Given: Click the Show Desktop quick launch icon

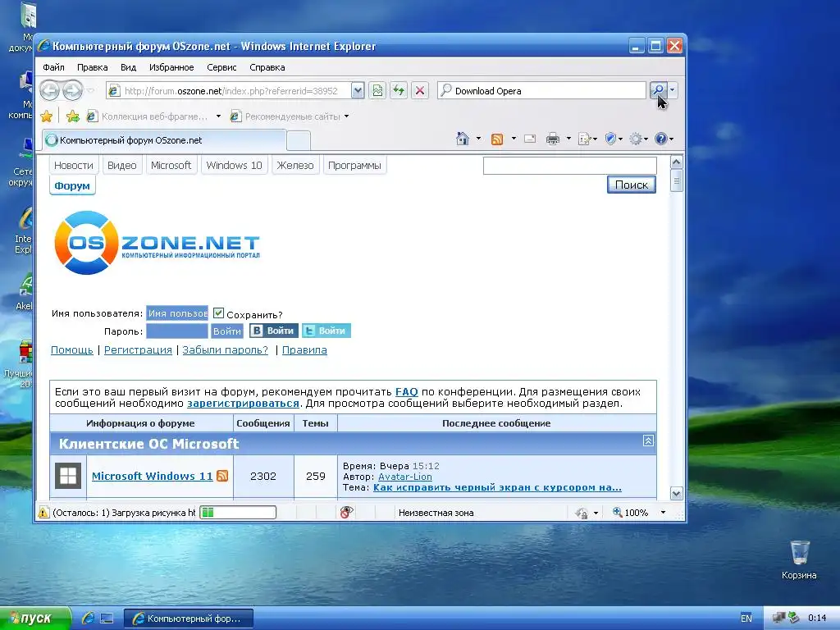Looking at the screenshot, I should pyautogui.click(x=107, y=619).
